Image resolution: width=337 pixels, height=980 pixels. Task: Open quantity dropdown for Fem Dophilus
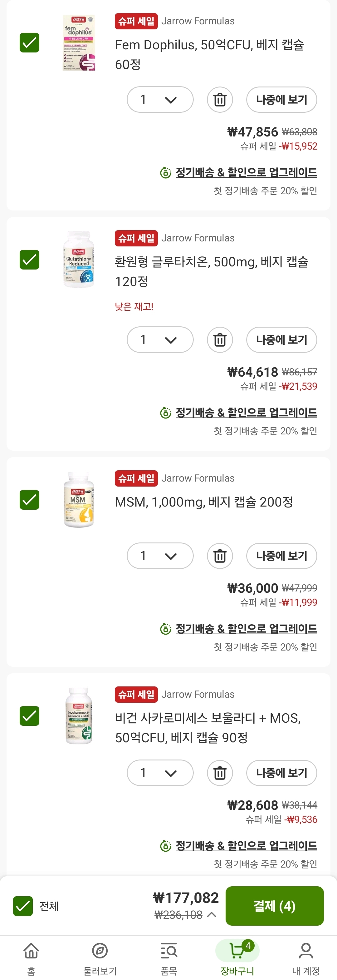click(x=160, y=100)
